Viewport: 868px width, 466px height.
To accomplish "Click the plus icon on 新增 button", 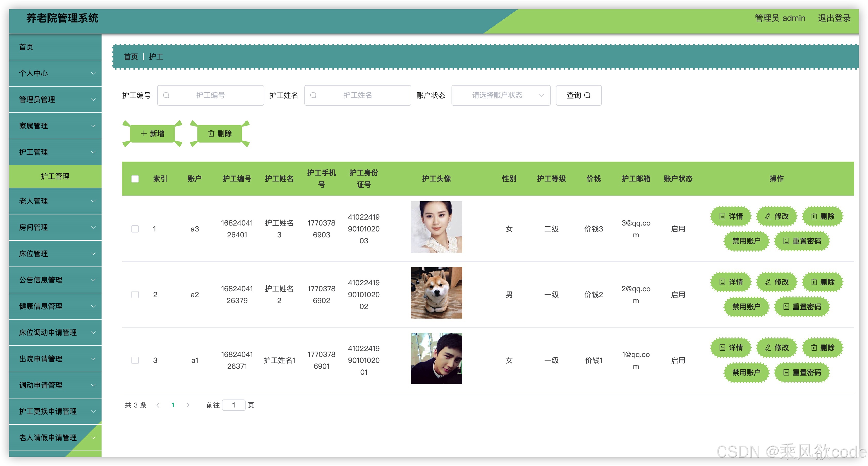I will [144, 134].
